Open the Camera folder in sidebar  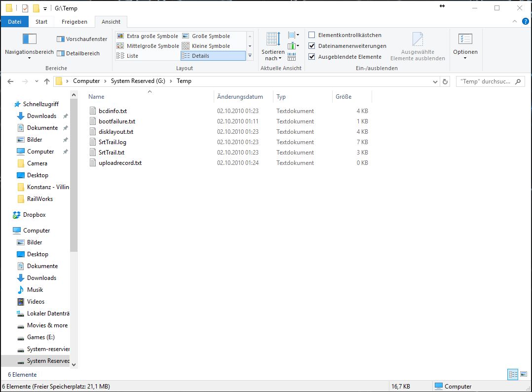tap(37, 163)
